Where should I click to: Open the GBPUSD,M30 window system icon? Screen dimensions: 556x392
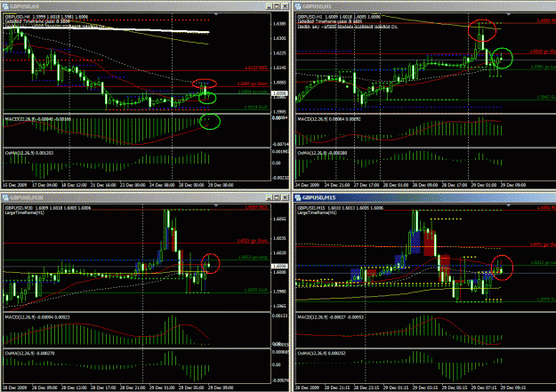pyautogui.click(x=5, y=197)
